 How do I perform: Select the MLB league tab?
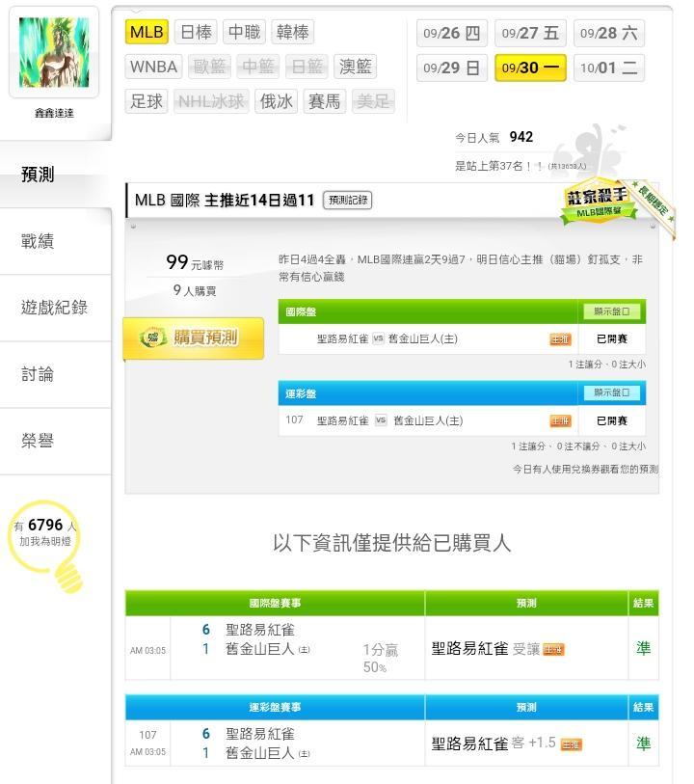[x=147, y=32]
